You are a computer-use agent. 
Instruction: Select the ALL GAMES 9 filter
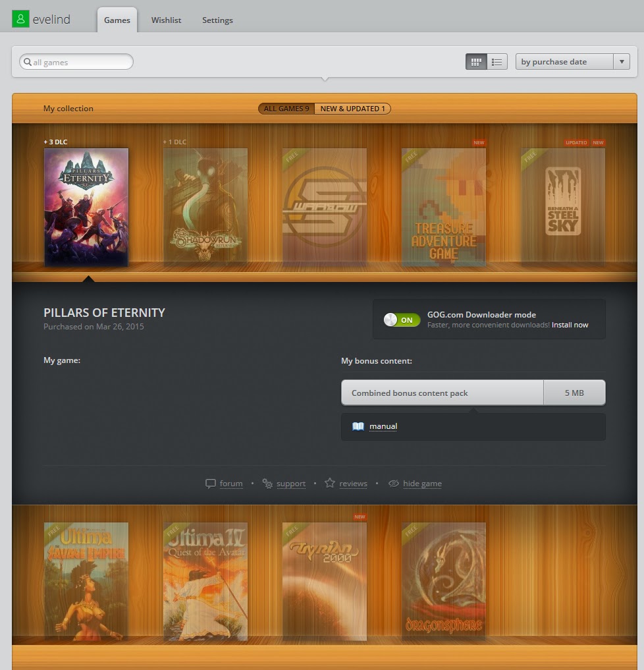click(286, 109)
